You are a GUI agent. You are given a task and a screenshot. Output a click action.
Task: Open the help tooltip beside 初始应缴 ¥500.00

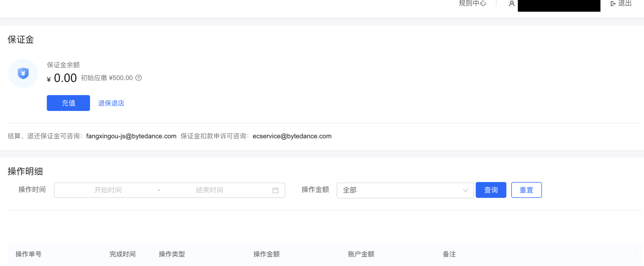pos(138,78)
